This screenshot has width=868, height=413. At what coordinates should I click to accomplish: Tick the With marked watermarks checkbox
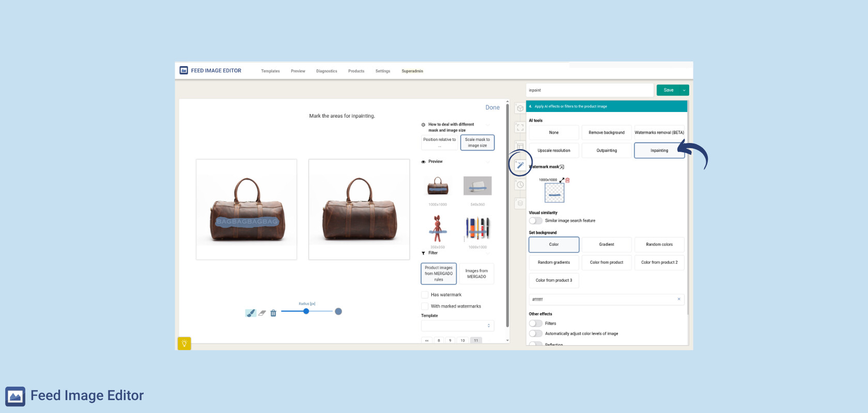click(425, 306)
